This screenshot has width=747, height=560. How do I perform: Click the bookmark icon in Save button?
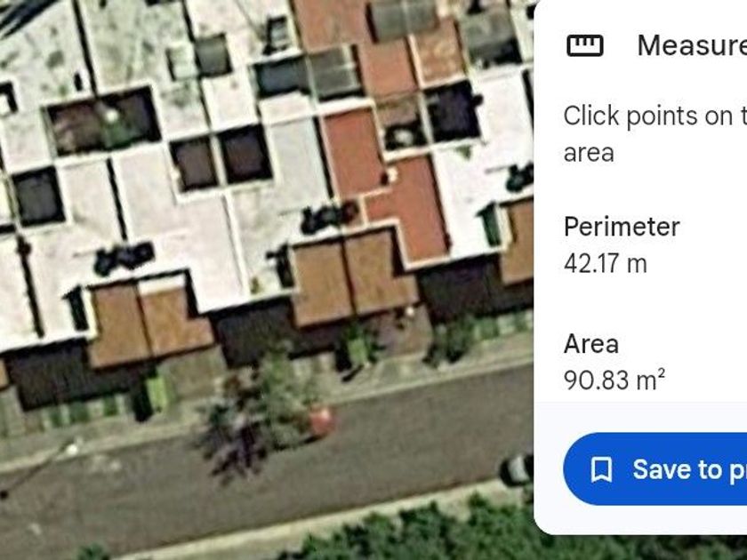601,469
